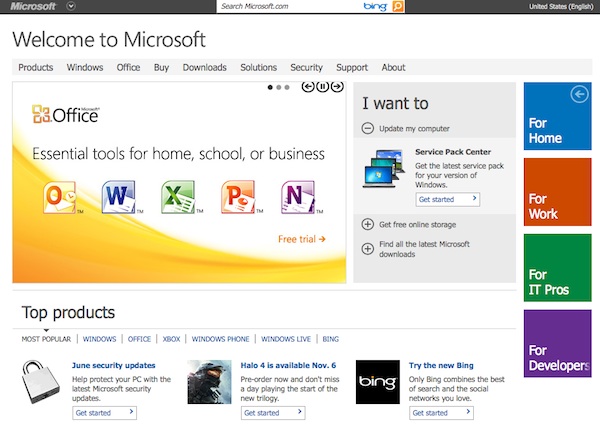The height and width of the screenshot is (425, 600).
Task: Click 'Get started' under Service Pack Center
Action: pyautogui.click(x=447, y=199)
